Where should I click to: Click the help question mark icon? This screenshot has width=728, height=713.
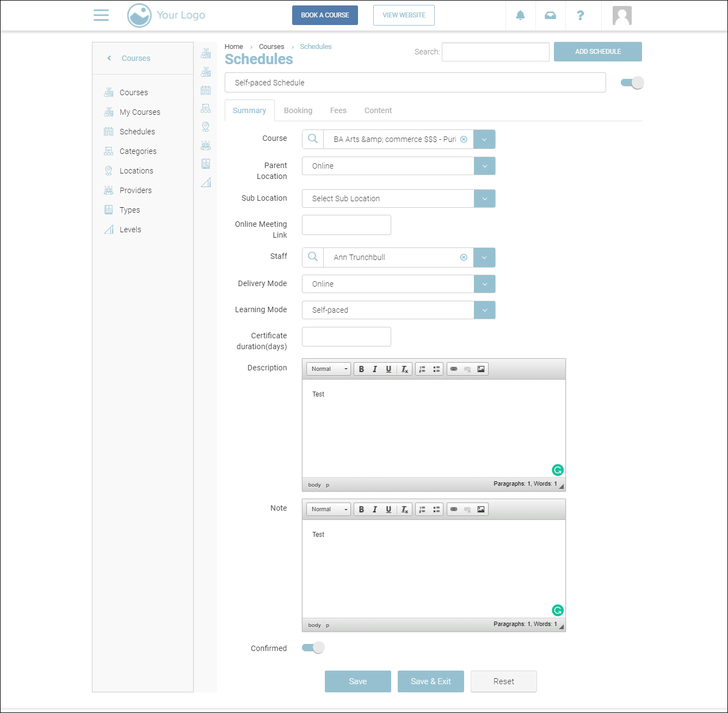pyautogui.click(x=580, y=15)
